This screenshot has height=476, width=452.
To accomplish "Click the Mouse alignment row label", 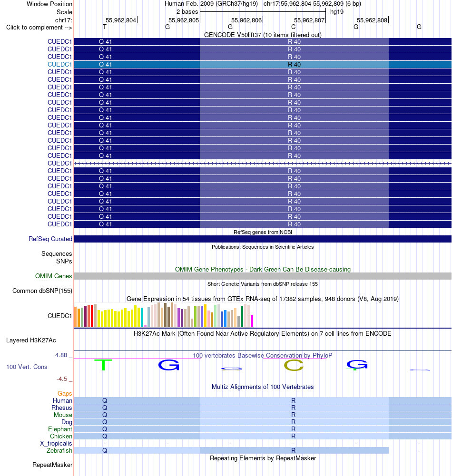I will [63, 415].
